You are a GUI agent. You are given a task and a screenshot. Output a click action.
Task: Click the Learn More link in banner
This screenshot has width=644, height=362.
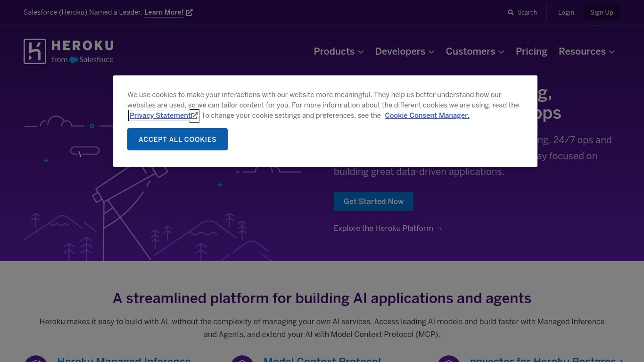tap(164, 13)
